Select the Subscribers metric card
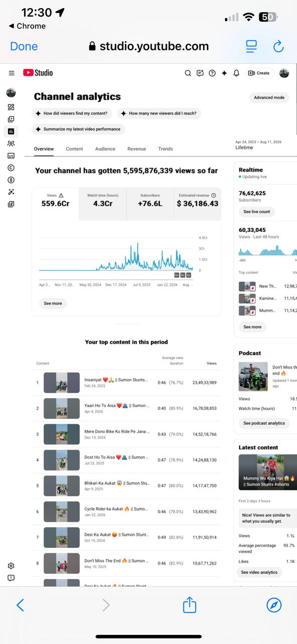Viewport: 297px width, 644px height. (150, 204)
